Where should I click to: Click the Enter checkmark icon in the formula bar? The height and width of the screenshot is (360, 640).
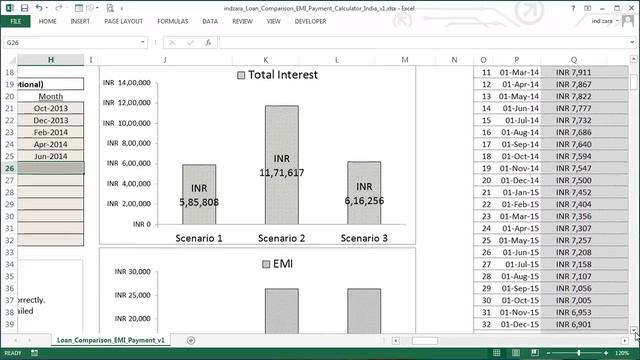pyautogui.click(x=190, y=42)
